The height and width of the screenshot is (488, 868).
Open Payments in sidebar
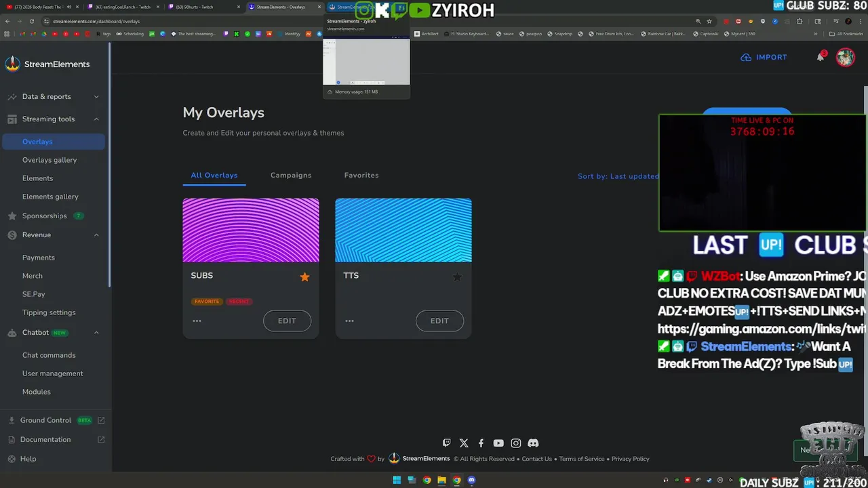click(39, 258)
